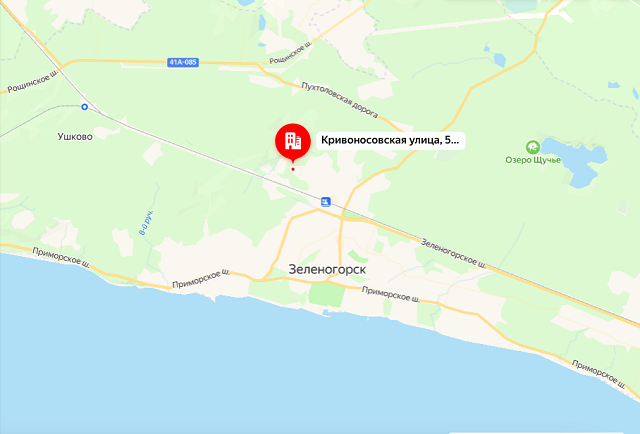Click the Зеленогорское ш. road label
Viewport: 640px width, 434px height.
pyautogui.click(x=454, y=254)
